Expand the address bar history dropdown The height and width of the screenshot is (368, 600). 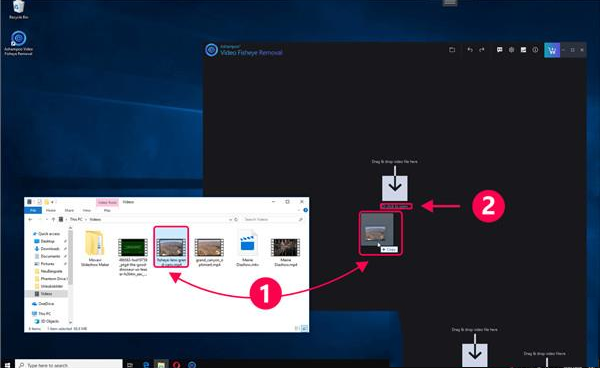(x=230, y=220)
